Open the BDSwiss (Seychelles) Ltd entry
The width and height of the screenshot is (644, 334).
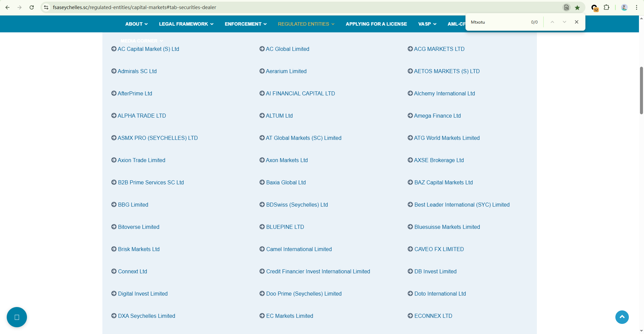[297, 205]
